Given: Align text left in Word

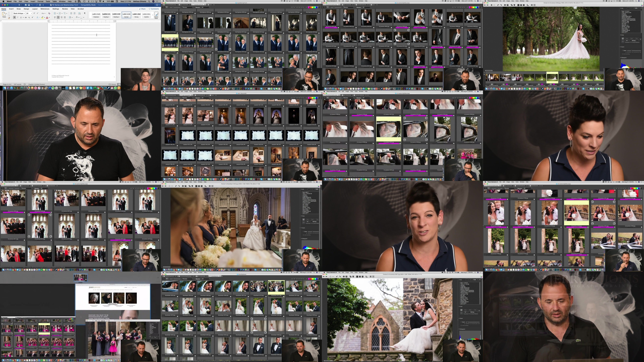Looking at the screenshot, I should coord(55,17).
